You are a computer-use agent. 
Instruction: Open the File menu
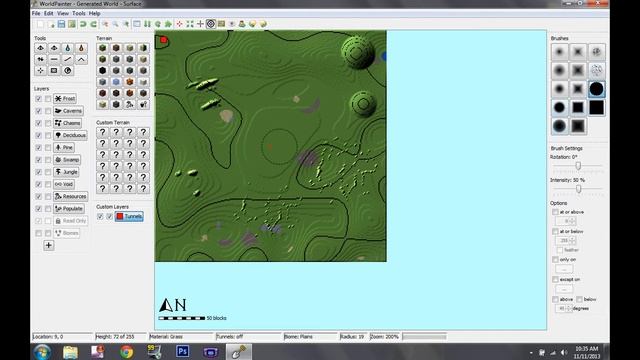pyautogui.click(x=36, y=13)
